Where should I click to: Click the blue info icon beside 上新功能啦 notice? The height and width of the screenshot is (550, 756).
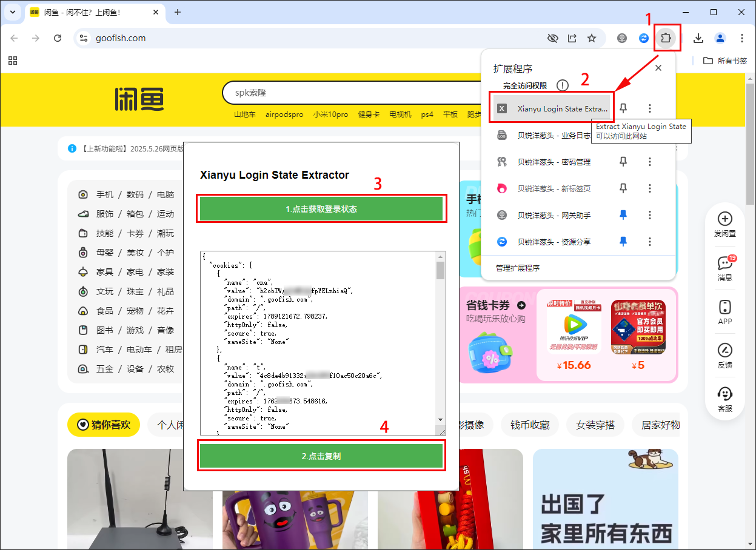[72, 148]
